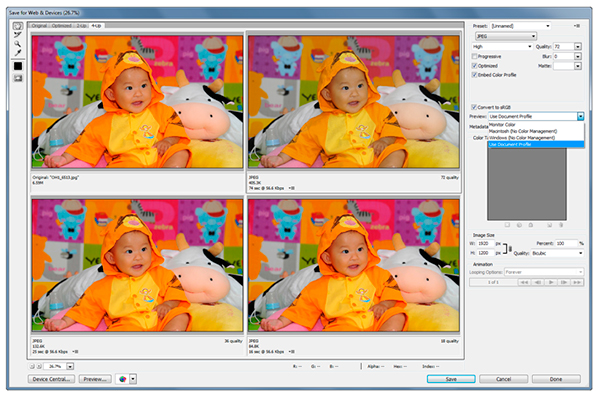Click the Save button
The width and height of the screenshot is (600, 398).
pos(451,379)
